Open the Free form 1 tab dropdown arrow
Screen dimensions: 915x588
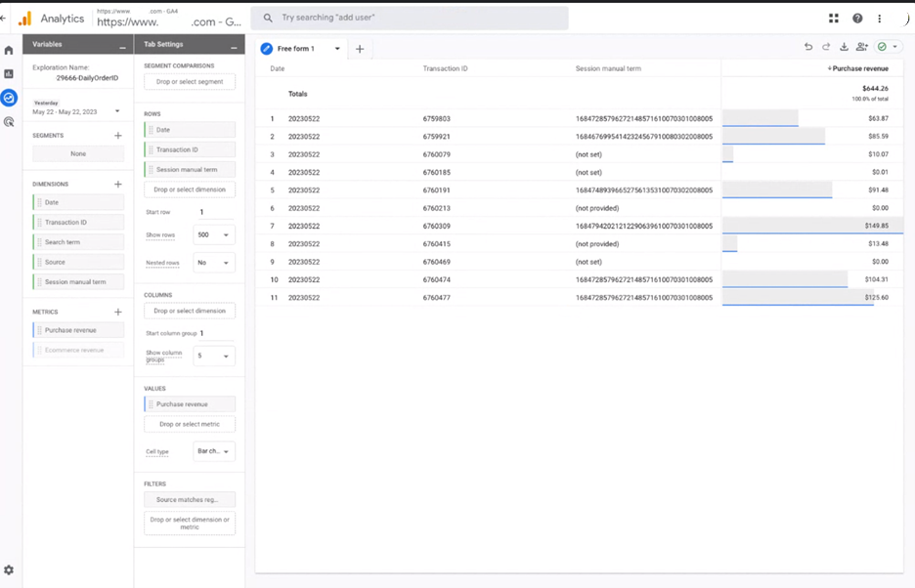337,49
